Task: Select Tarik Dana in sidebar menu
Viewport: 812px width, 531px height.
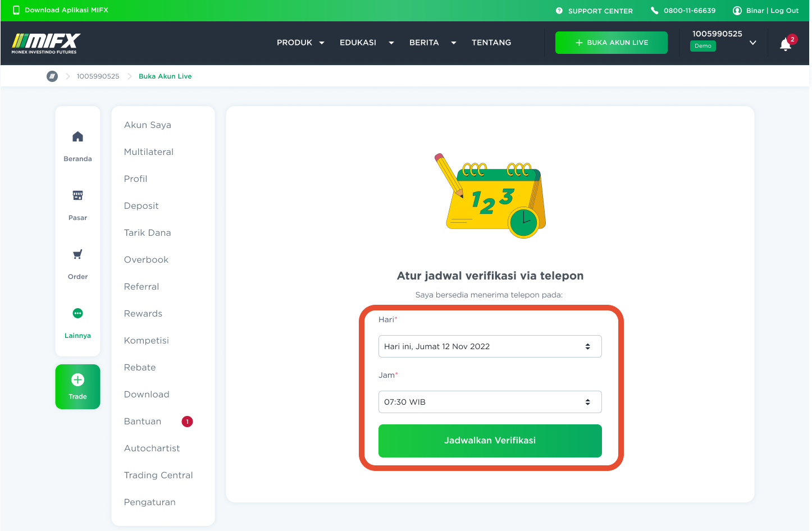Action: [x=147, y=233]
